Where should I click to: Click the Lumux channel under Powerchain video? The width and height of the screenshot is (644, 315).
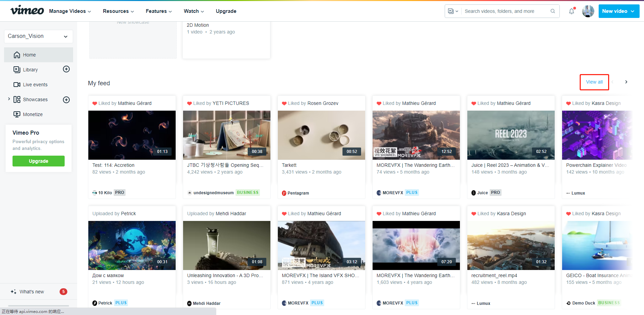click(x=578, y=193)
